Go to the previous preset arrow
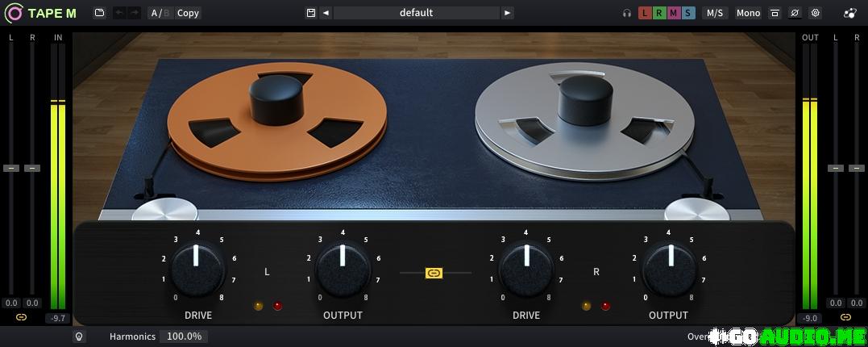Screen dimensions: 868x347 326,13
